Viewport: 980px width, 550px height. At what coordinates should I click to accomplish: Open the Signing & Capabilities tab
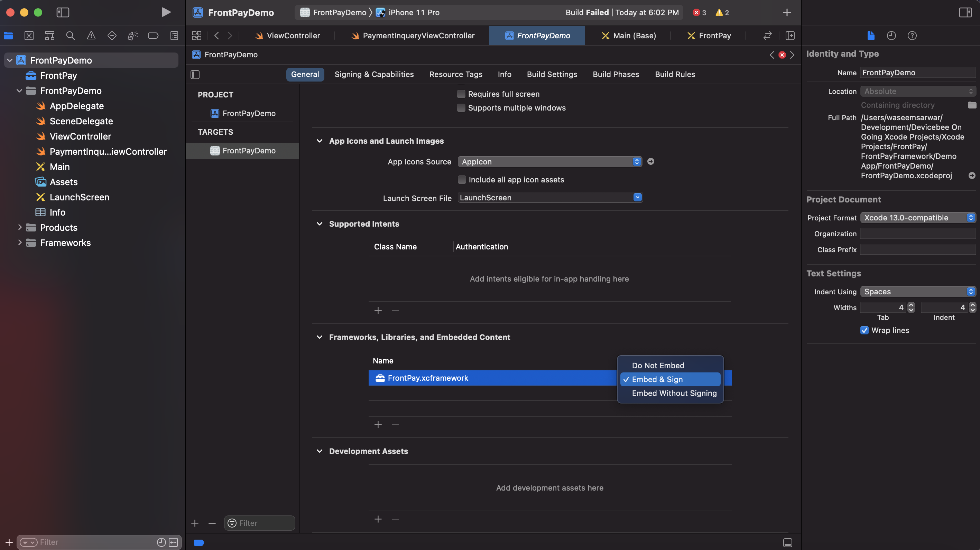click(373, 75)
